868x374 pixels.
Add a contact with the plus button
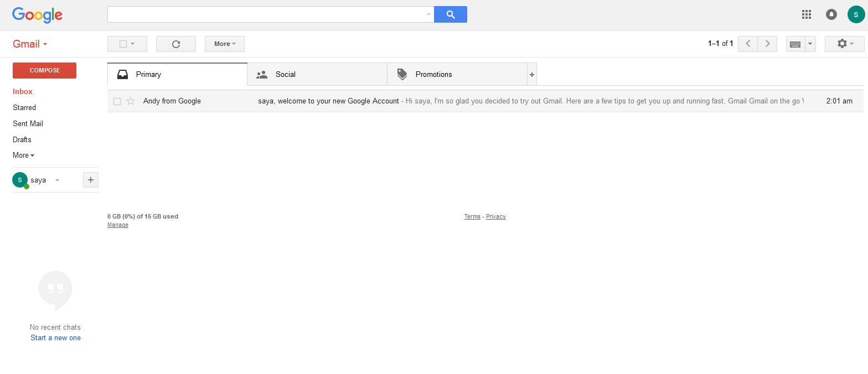point(91,180)
